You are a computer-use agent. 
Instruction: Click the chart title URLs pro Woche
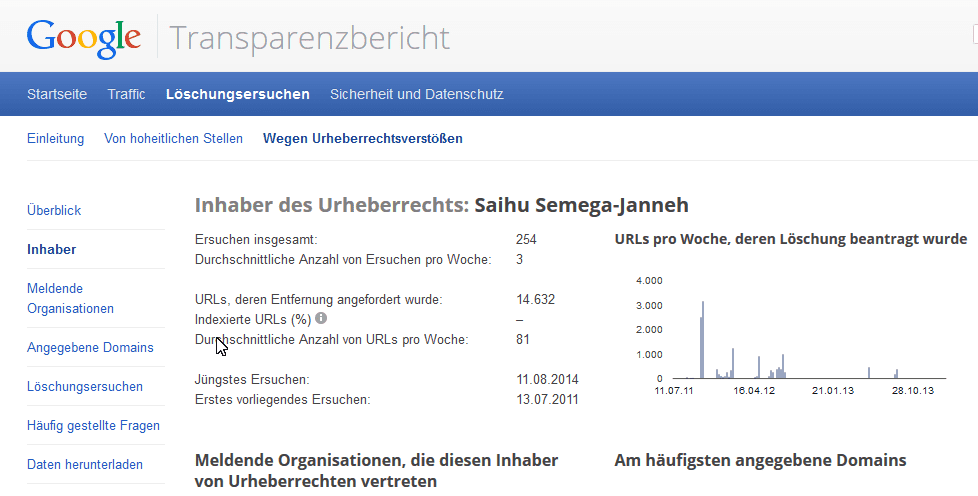791,239
